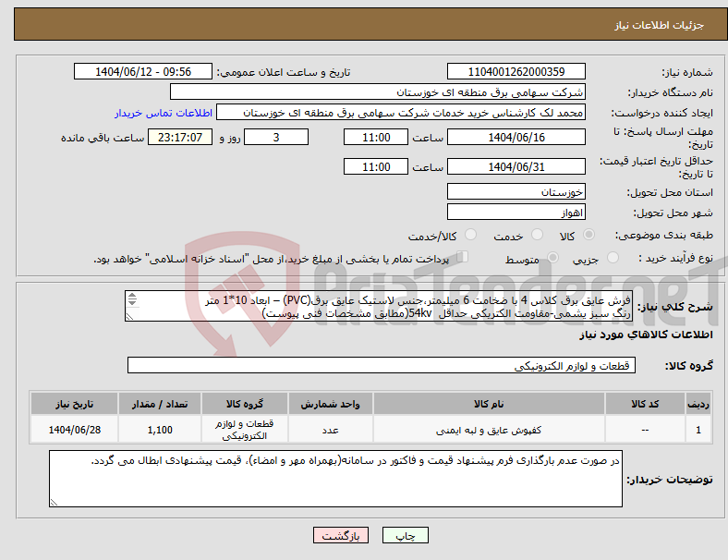Click the announcement date field 1404/06/12 - 09:56

coord(143,71)
